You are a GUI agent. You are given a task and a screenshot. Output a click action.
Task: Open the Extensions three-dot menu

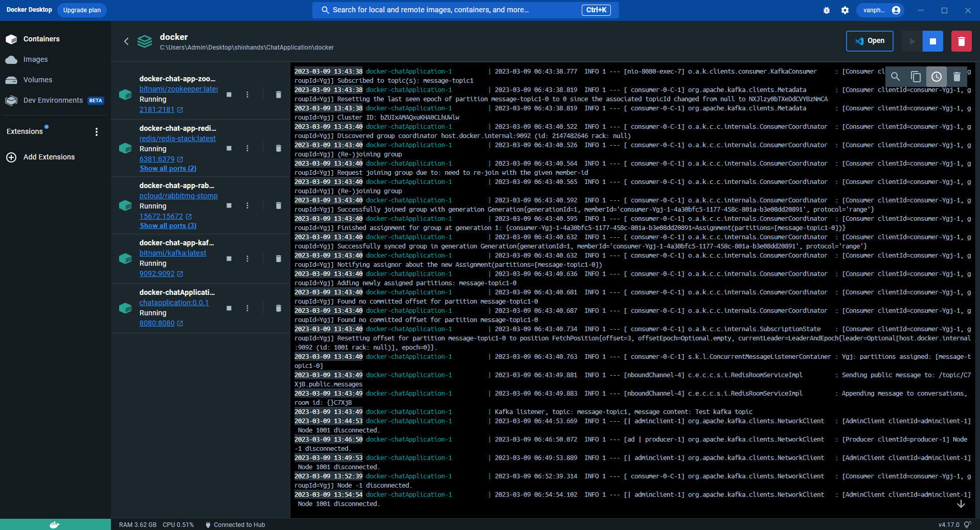pyautogui.click(x=97, y=132)
